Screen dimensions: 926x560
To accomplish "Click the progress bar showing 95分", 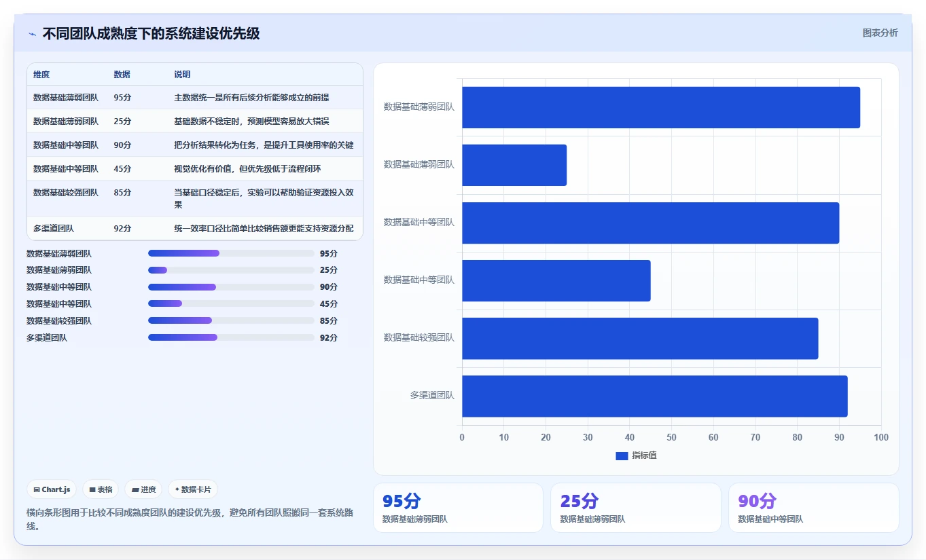I will click(x=231, y=253).
